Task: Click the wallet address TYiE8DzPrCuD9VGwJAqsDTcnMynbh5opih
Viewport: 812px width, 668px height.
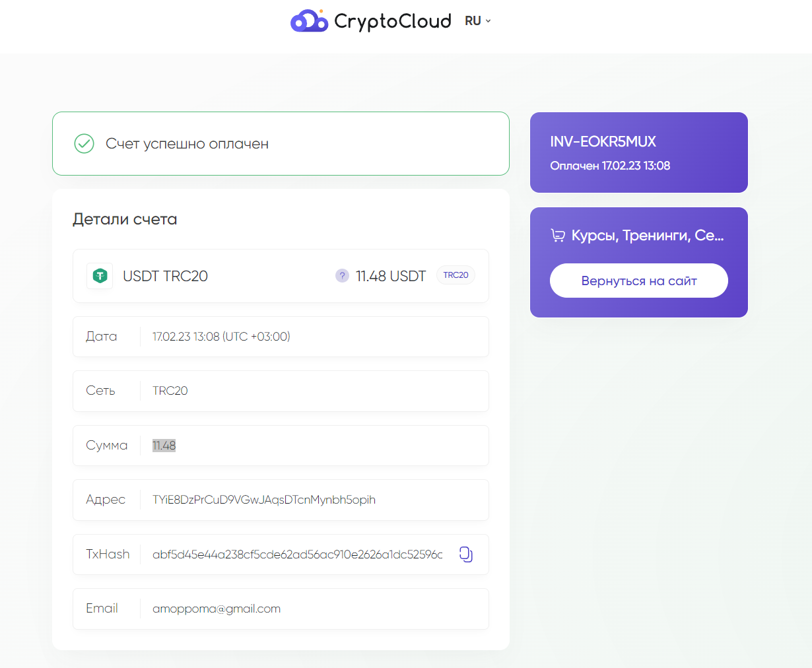Action: pyautogui.click(x=264, y=500)
